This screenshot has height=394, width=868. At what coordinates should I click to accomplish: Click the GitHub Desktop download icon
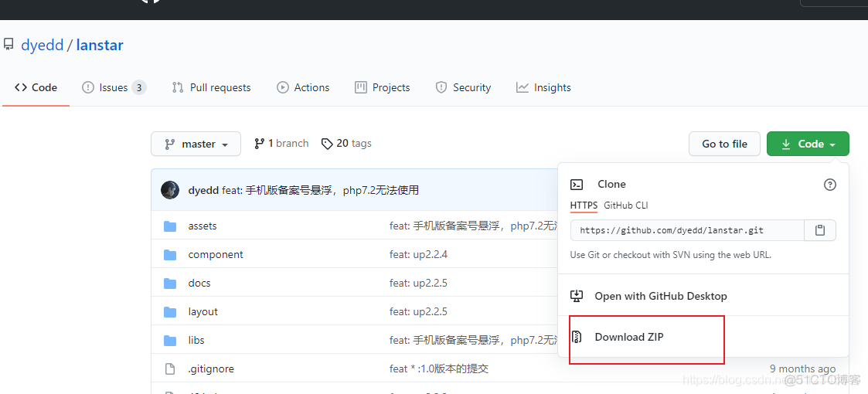577,296
